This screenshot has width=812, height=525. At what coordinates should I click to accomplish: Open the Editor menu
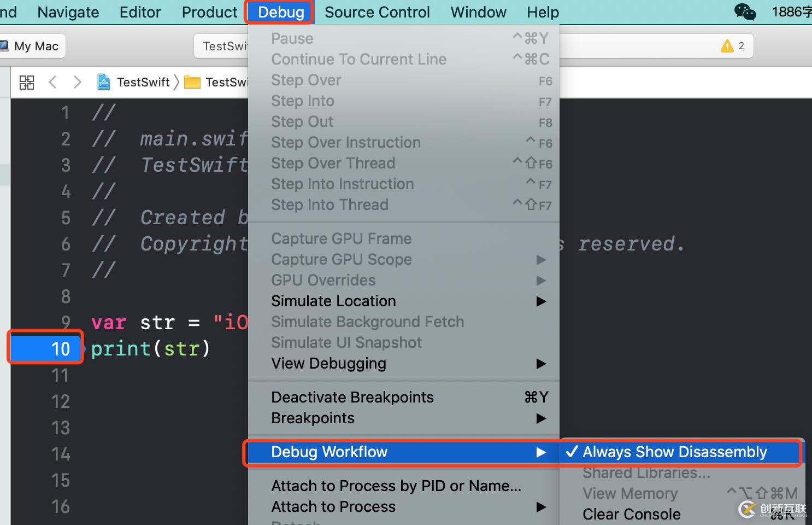click(x=140, y=12)
